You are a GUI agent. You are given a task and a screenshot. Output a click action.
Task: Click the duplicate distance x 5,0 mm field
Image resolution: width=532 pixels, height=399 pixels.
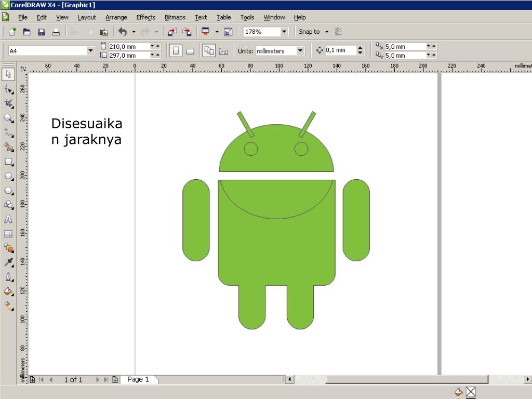click(405, 46)
